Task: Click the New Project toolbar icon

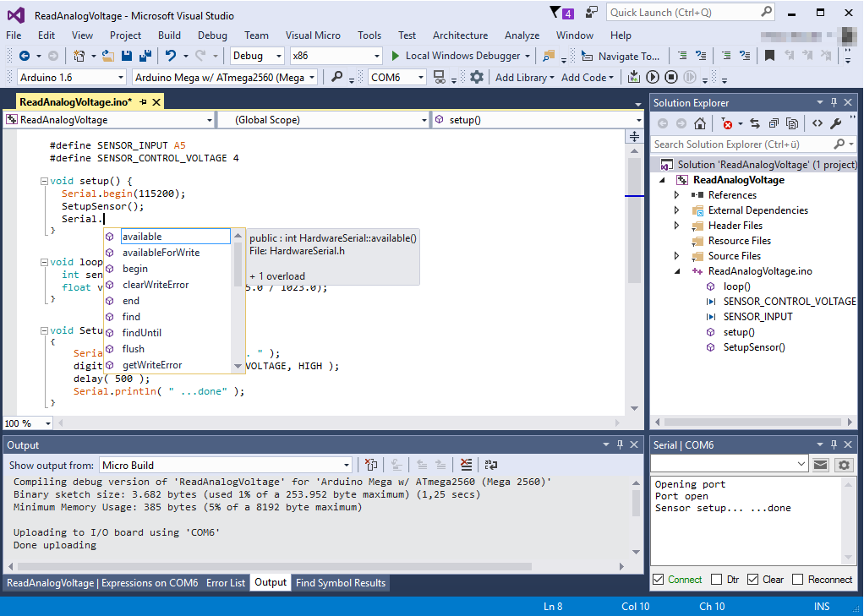Action: (79, 56)
